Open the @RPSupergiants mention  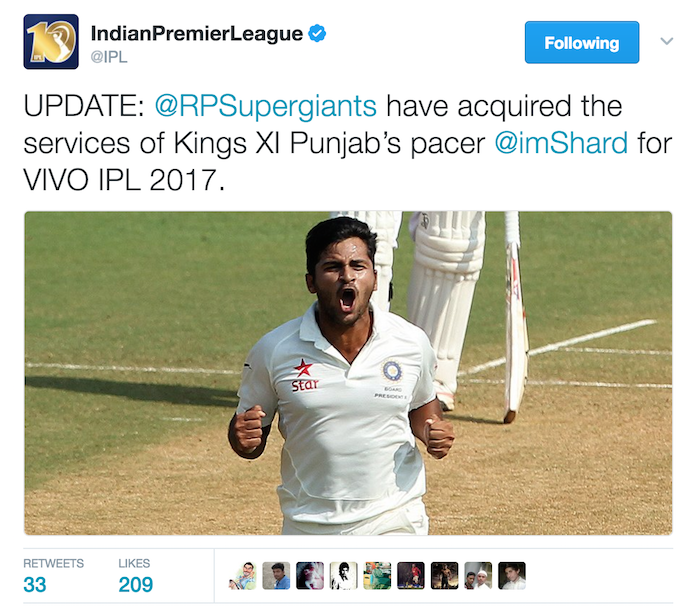[266, 107]
